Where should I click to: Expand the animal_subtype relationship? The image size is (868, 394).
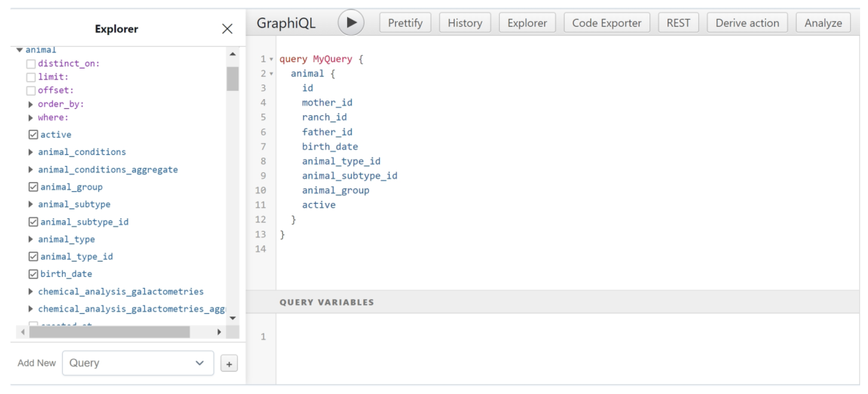pos(31,205)
